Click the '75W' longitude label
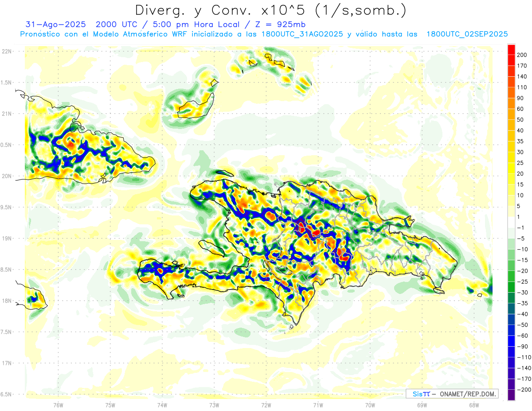 point(110,405)
